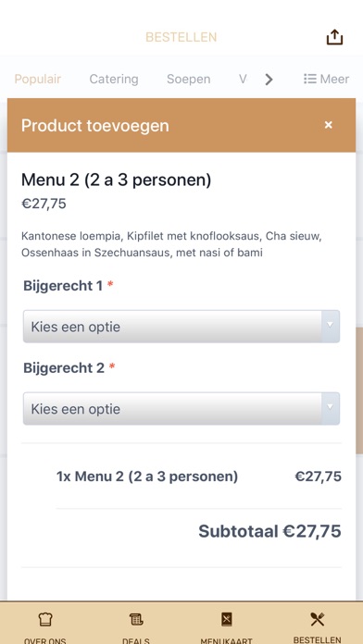Tap the Bestellen fork and knife icon

click(318, 619)
